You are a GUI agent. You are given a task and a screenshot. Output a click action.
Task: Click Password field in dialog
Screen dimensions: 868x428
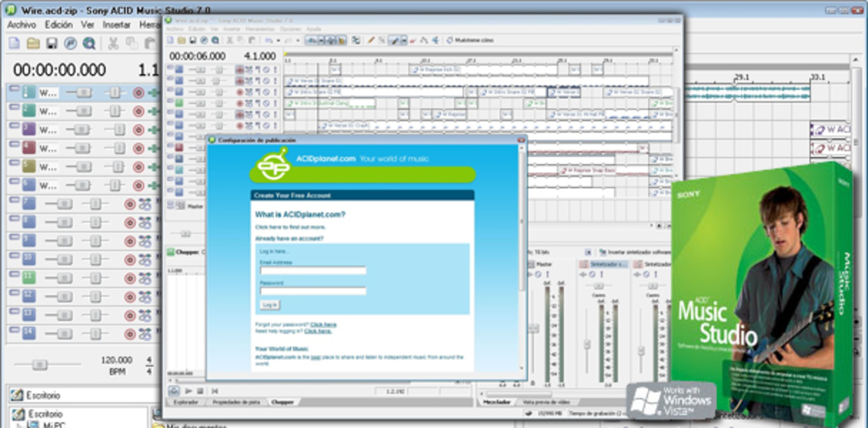point(313,291)
